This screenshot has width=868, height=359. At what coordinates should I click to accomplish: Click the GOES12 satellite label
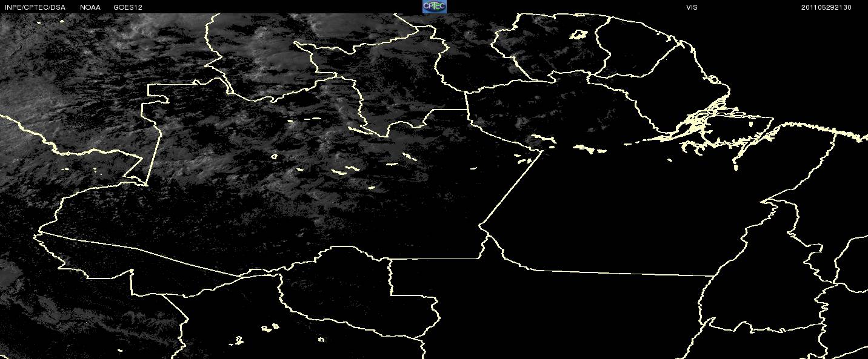pos(128,7)
